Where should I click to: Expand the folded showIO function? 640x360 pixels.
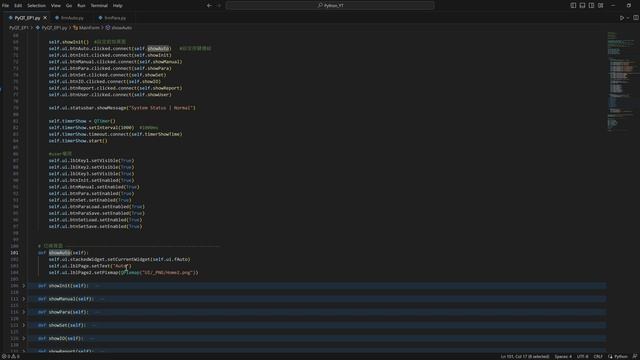(x=24, y=338)
